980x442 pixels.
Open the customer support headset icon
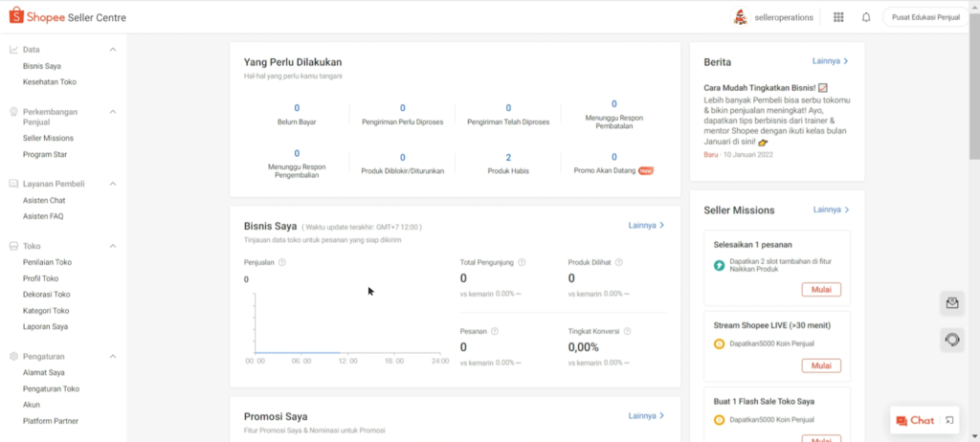[x=952, y=340]
